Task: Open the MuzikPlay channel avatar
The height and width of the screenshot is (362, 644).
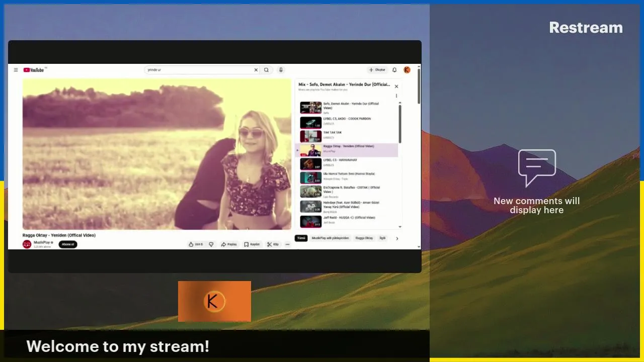Action: pyautogui.click(x=27, y=244)
